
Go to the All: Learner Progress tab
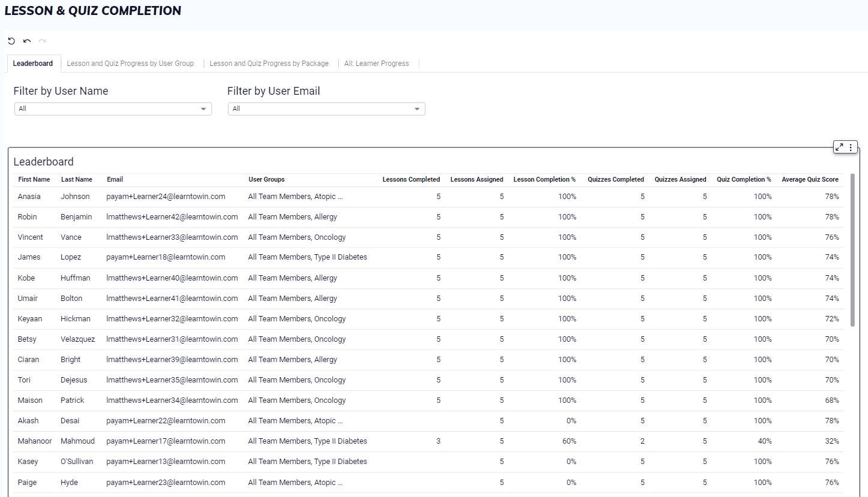(x=376, y=64)
